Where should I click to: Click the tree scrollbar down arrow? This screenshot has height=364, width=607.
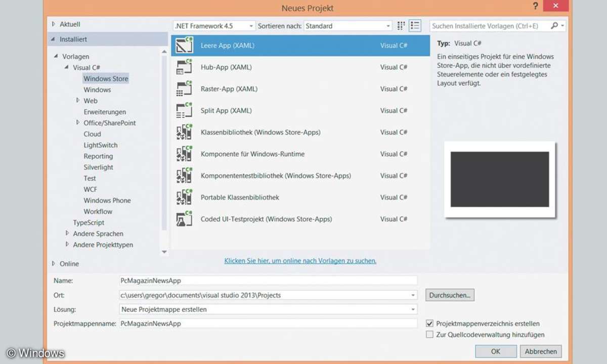point(164,251)
